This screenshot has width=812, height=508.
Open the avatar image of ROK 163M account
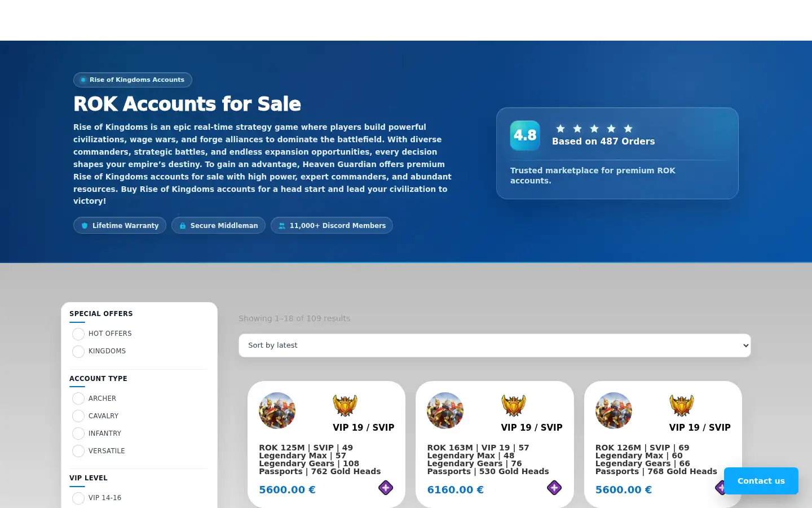(445, 410)
